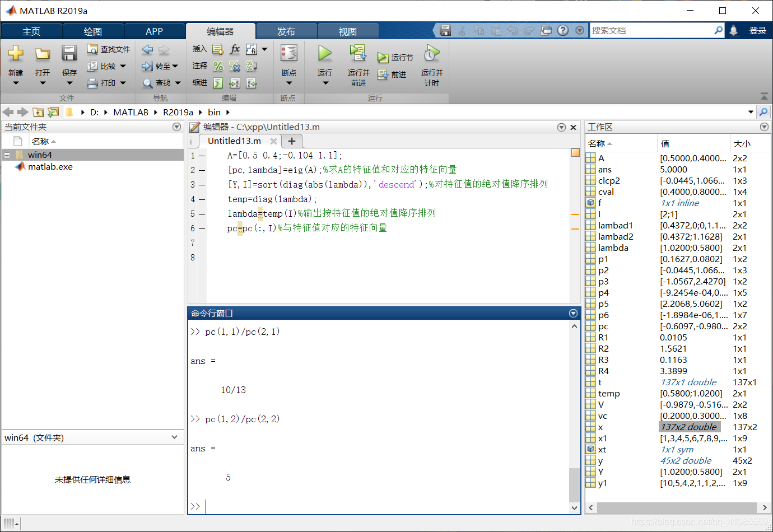The image size is (773, 532).
Task: Click the wrap comments icon
Action: (x=252, y=66)
